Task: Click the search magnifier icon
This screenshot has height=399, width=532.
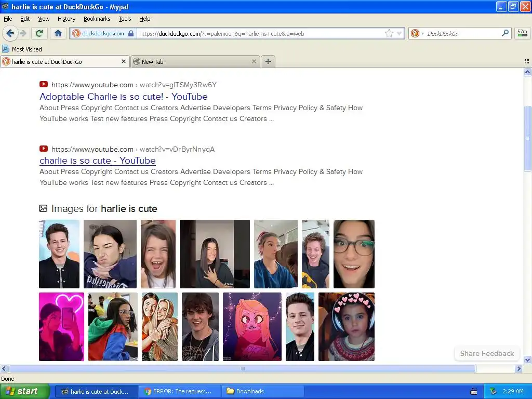Action: click(x=505, y=33)
